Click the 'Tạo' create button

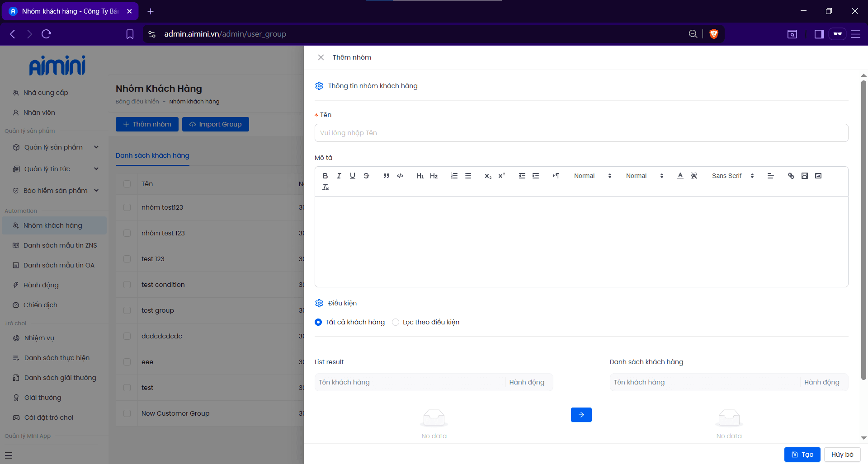pos(802,455)
